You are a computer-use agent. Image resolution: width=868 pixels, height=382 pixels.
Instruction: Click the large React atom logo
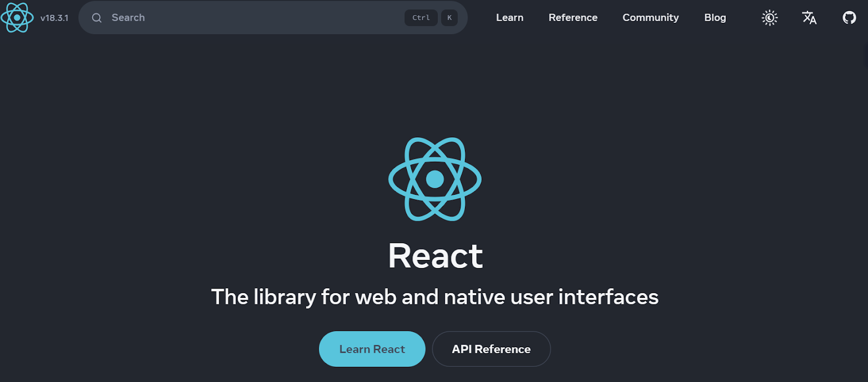pos(435,179)
